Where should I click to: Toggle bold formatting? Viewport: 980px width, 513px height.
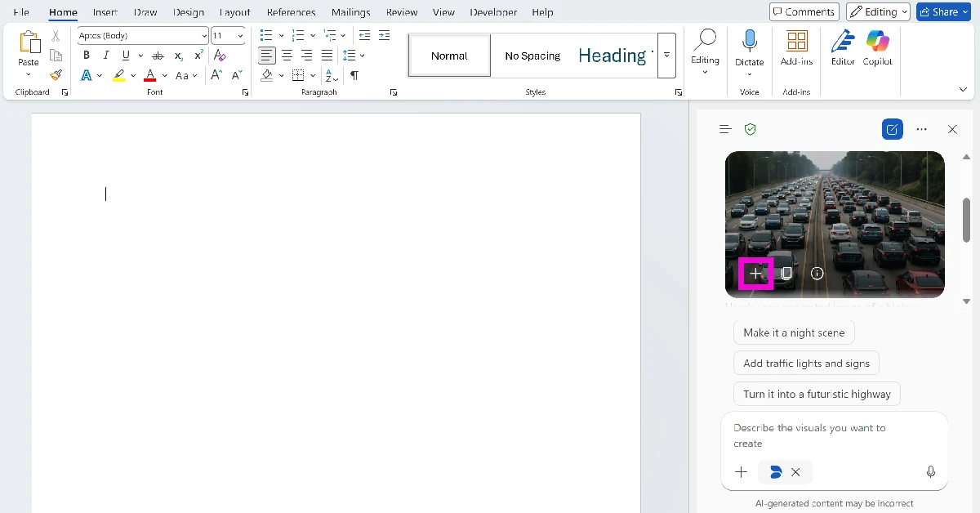coord(86,55)
